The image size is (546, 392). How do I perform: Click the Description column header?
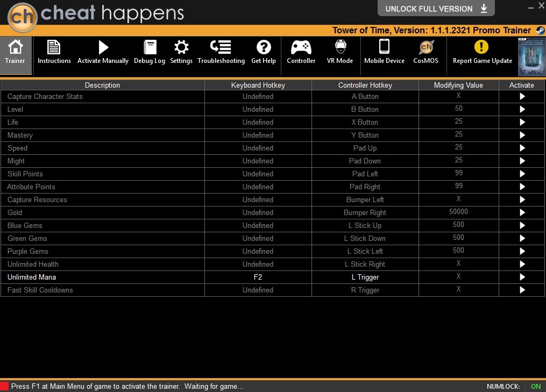click(102, 85)
